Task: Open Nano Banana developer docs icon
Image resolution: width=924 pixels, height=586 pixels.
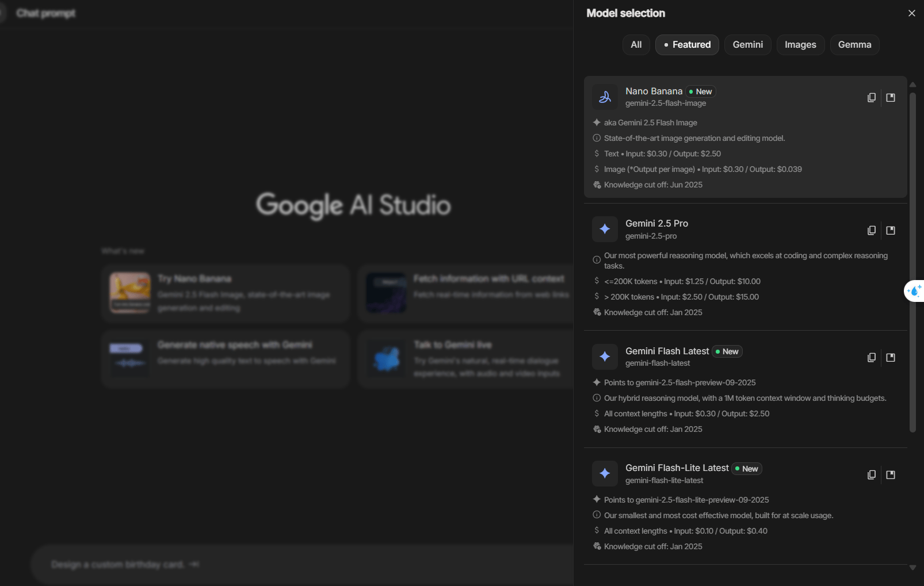Action: 891,98
